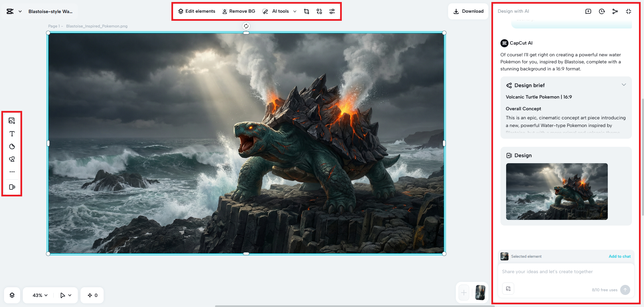Open the pointer tool dropdown
Screen dimensions: 644x307
66,295
